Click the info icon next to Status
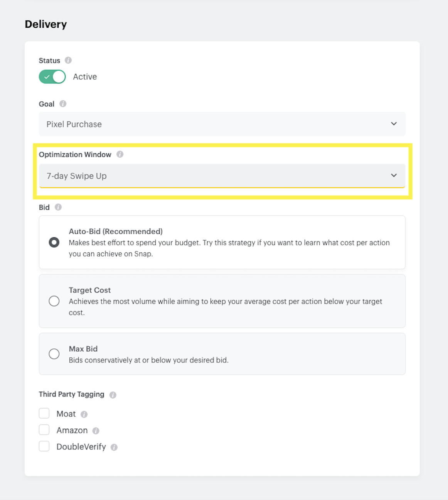The width and height of the screenshot is (448, 500). (68, 60)
